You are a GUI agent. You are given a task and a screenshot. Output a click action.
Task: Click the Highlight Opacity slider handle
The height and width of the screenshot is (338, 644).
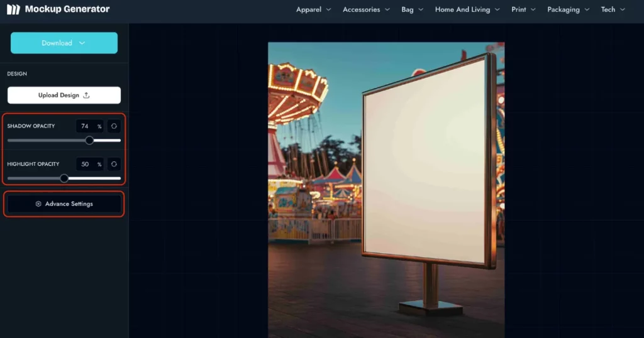[64, 178]
